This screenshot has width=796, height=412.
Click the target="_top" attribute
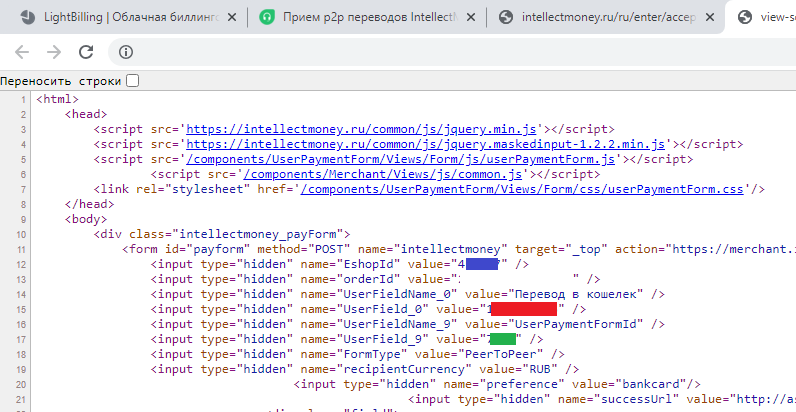point(561,249)
